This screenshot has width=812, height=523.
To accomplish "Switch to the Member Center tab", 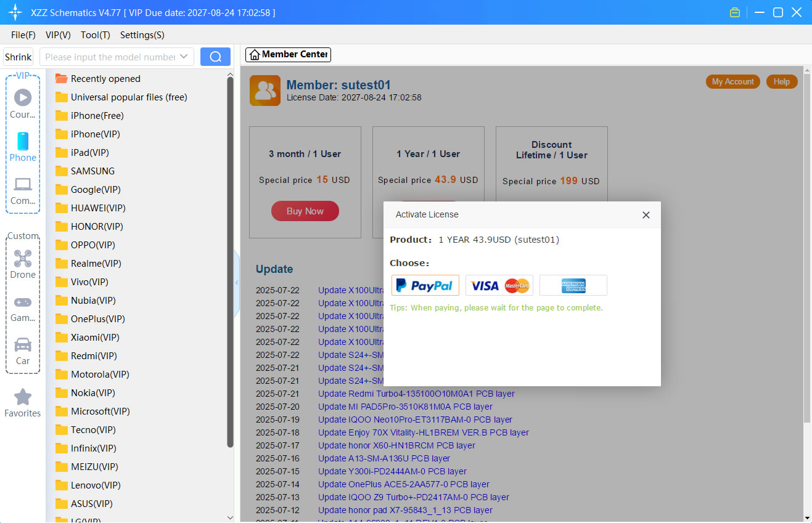I will click(x=288, y=54).
